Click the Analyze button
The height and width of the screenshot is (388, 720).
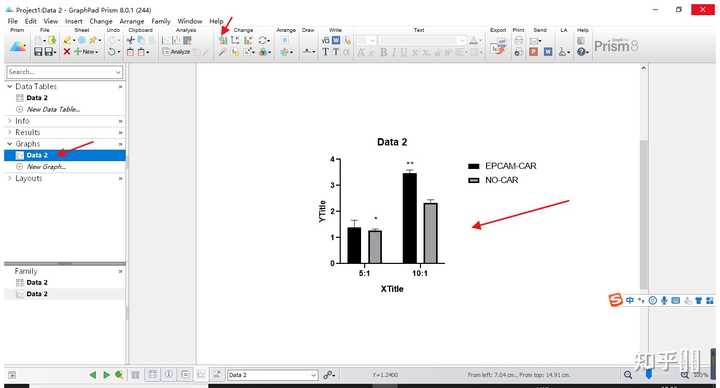177,52
